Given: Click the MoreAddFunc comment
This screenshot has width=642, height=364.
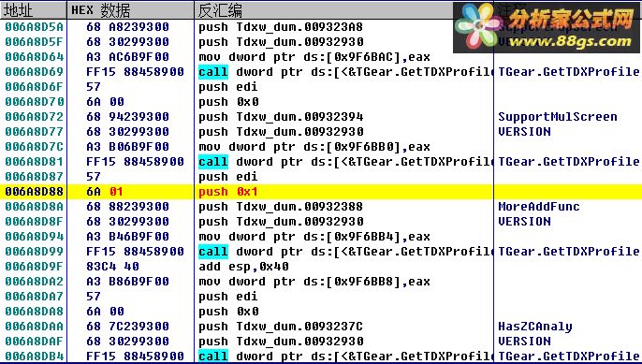Looking at the screenshot, I should pos(539,207).
